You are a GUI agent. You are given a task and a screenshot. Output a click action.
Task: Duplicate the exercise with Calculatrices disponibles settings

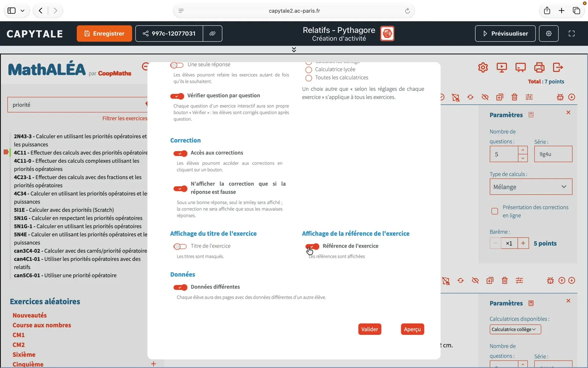point(490,280)
